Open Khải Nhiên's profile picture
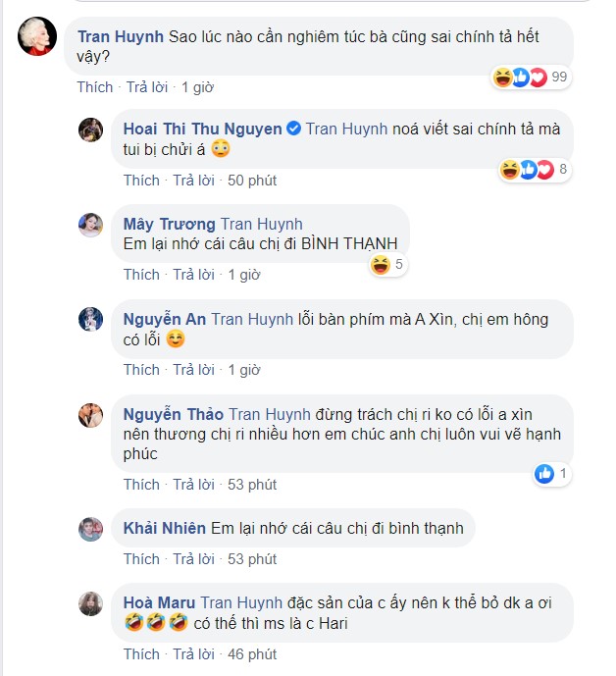 pyautogui.click(x=91, y=528)
